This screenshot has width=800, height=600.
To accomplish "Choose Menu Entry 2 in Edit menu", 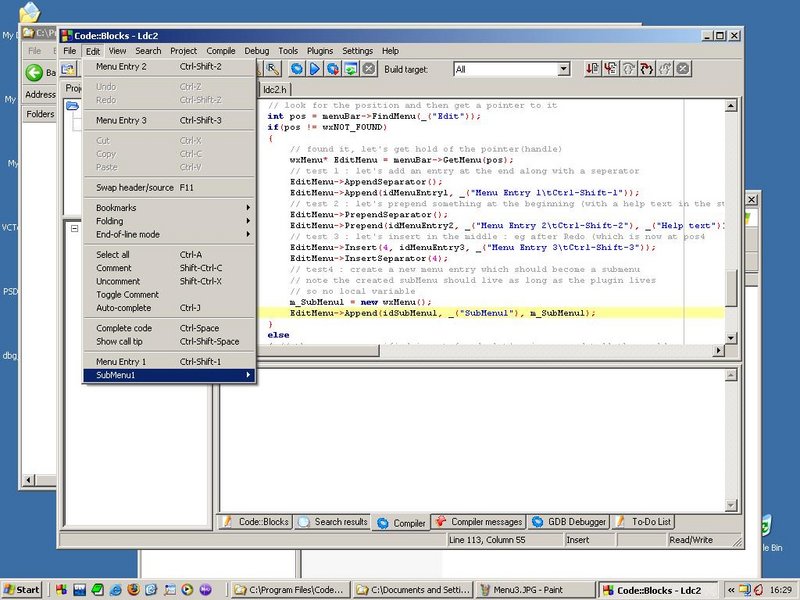I will pos(169,66).
